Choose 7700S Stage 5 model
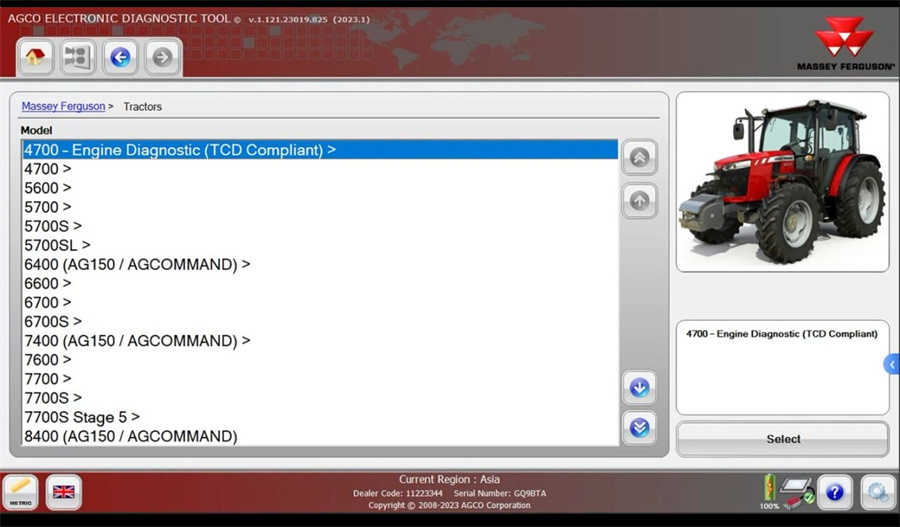 pos(81,417)
